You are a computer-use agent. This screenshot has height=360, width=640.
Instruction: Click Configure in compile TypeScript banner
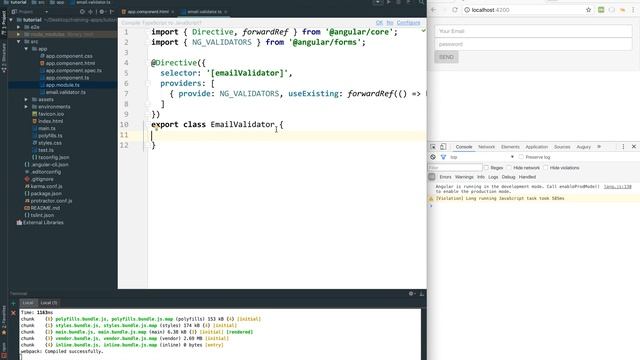(408, 23)
